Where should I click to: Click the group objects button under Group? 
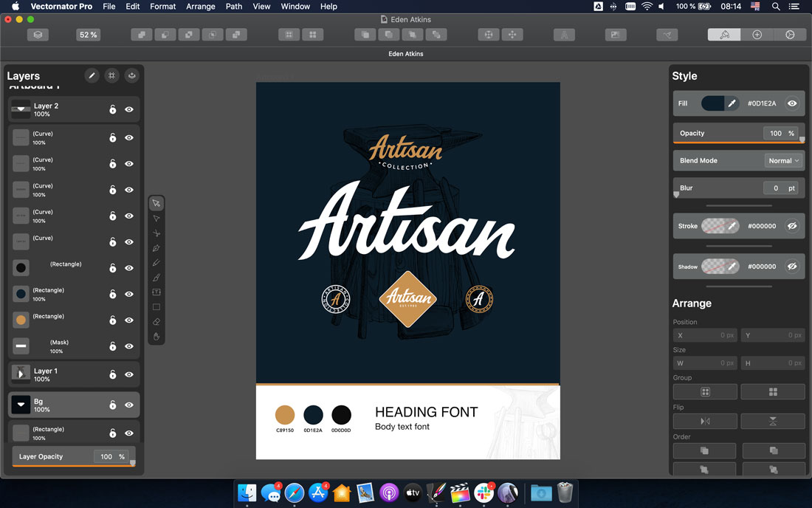tap(704, 391)
